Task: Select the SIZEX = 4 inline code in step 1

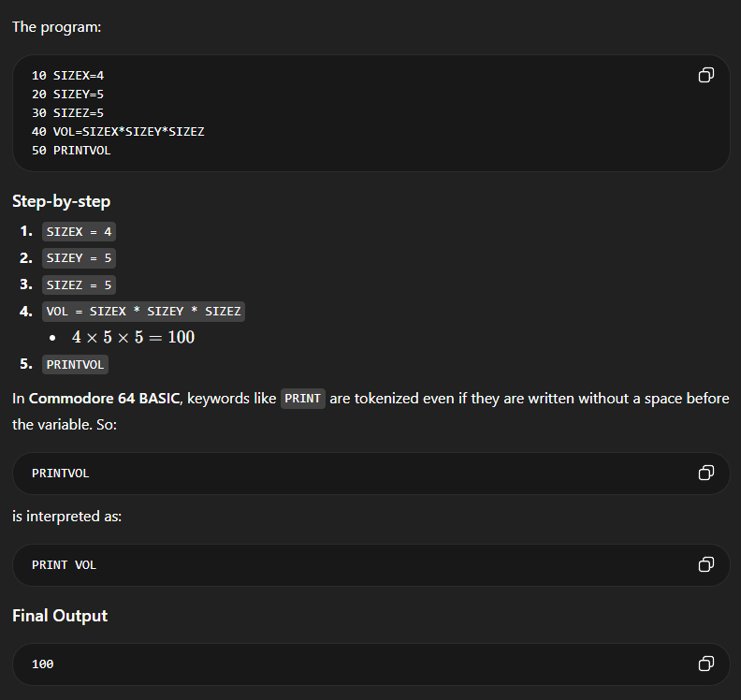Action: (79, 231)
